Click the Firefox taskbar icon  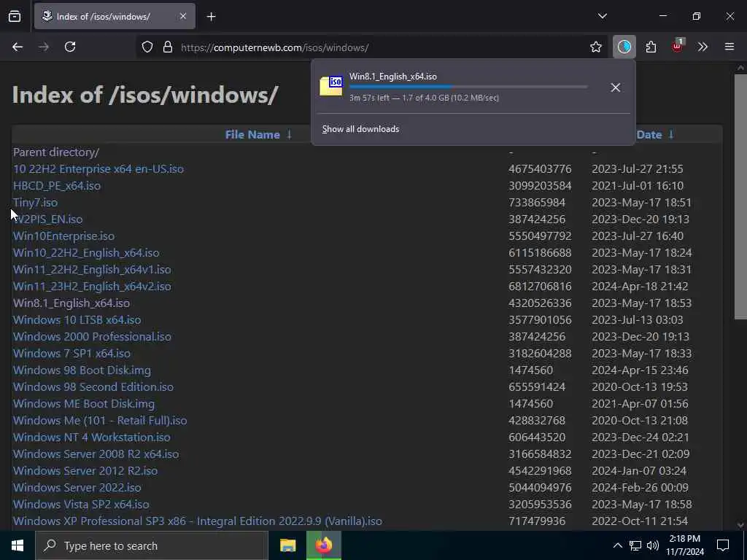click(x=324, y=545)
